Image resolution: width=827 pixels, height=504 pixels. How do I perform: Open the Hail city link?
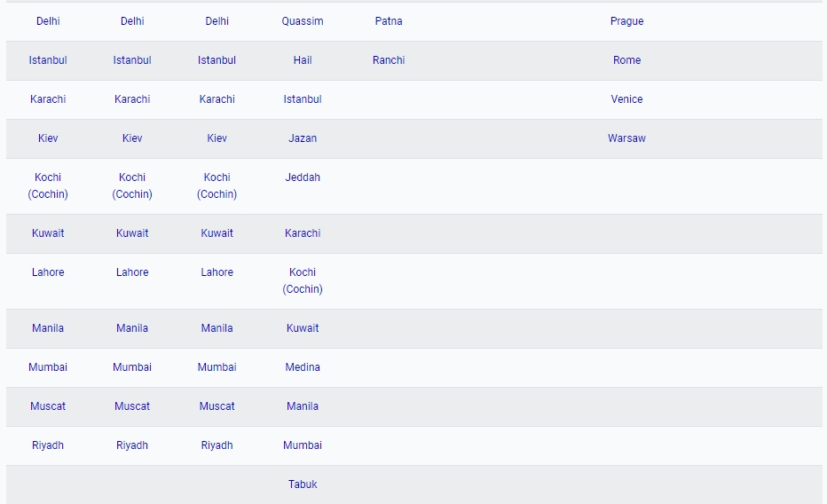pyautogui.click(x=303, y=60)
